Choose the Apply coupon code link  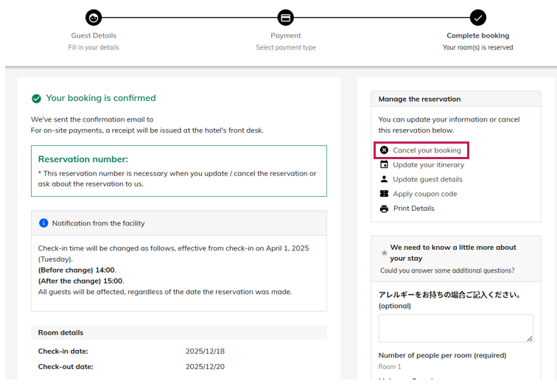pos(425,194)
